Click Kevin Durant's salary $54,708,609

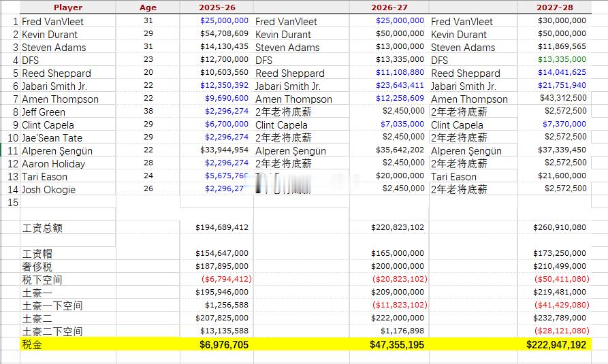pos(224,34)
